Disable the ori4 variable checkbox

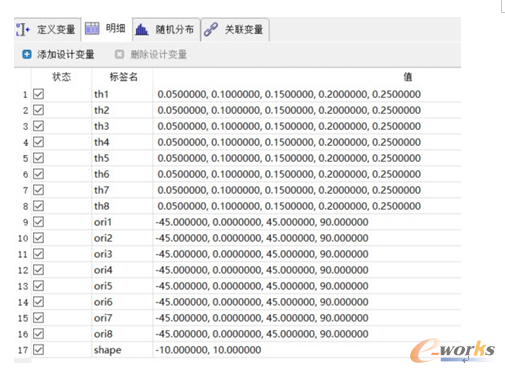tap(38, 270)
